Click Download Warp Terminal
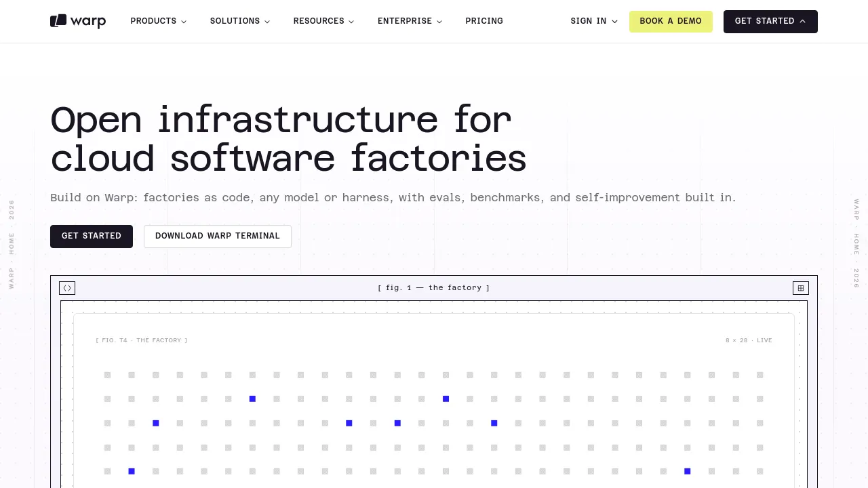This screenshot has width=868, height=488. click(x=218, y=237)
